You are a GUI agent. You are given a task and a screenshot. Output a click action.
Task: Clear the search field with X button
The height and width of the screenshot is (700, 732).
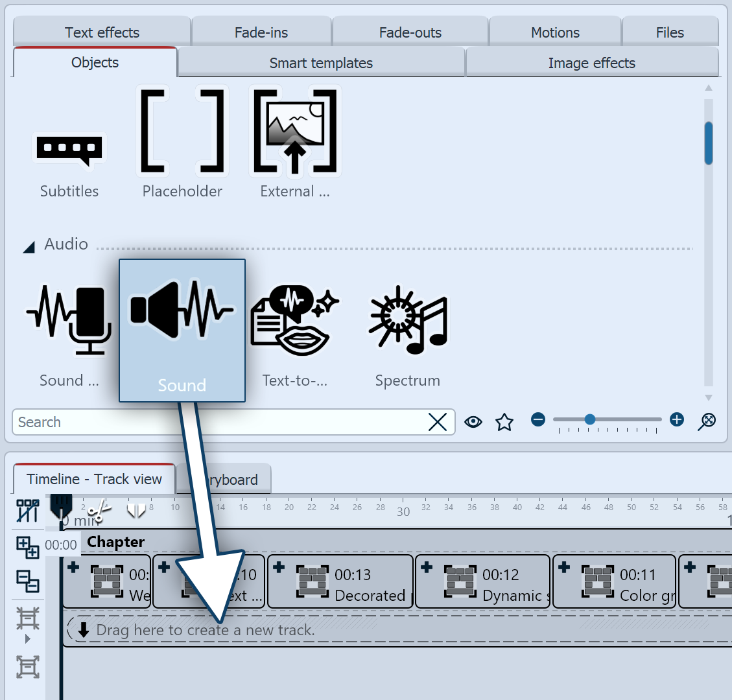pos(438,423)
